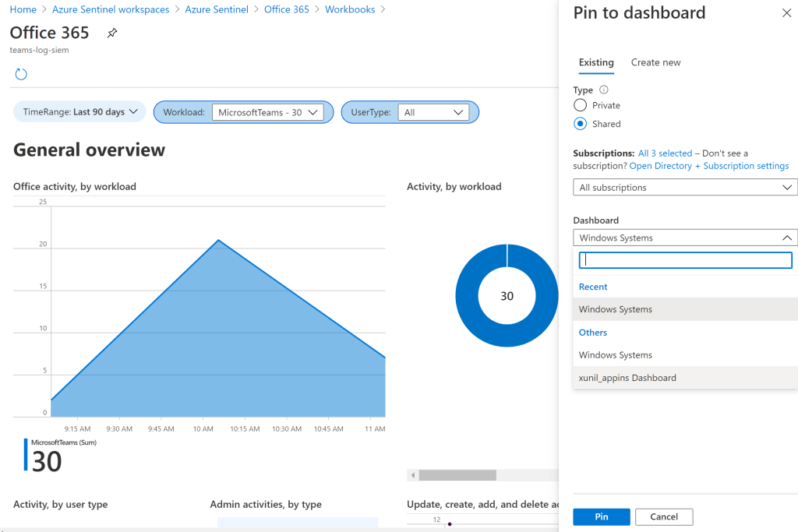
Task: Click the info icon next to Type
Action: tap(604, 90)
